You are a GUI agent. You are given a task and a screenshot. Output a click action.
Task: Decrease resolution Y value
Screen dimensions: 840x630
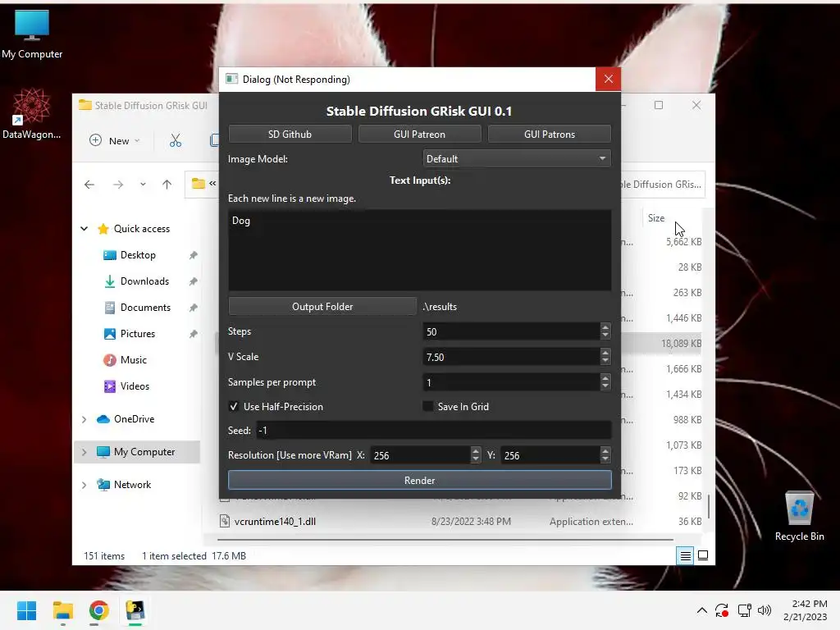(605, 459)
